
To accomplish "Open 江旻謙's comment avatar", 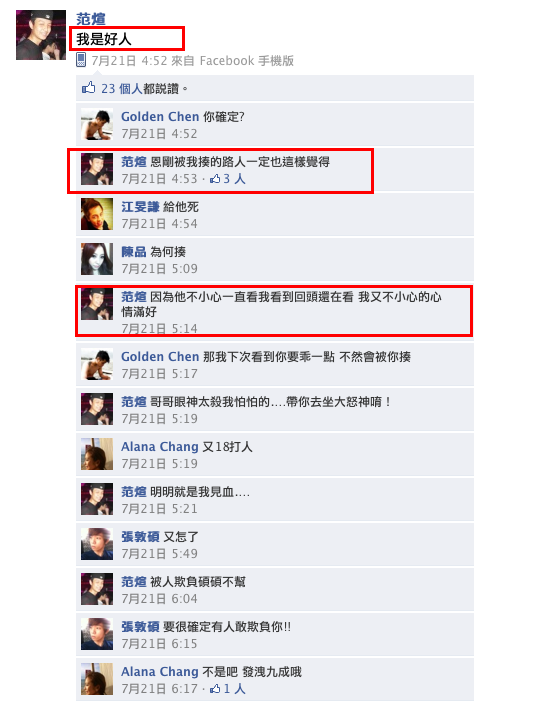I will click(97, 214).
